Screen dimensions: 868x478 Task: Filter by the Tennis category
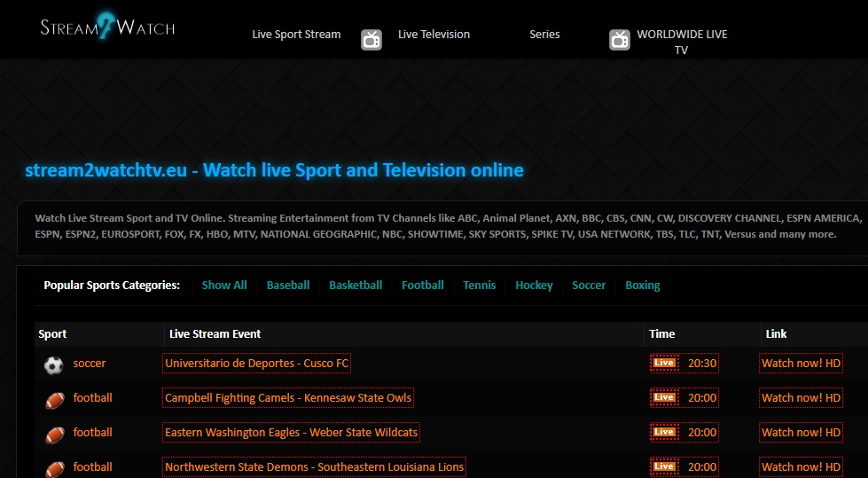pos(480,286)
